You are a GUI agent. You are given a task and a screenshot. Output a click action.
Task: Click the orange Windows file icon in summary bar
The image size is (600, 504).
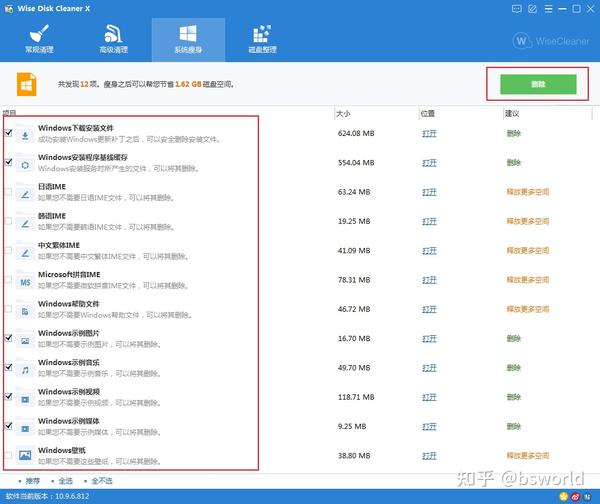point(26,84)
